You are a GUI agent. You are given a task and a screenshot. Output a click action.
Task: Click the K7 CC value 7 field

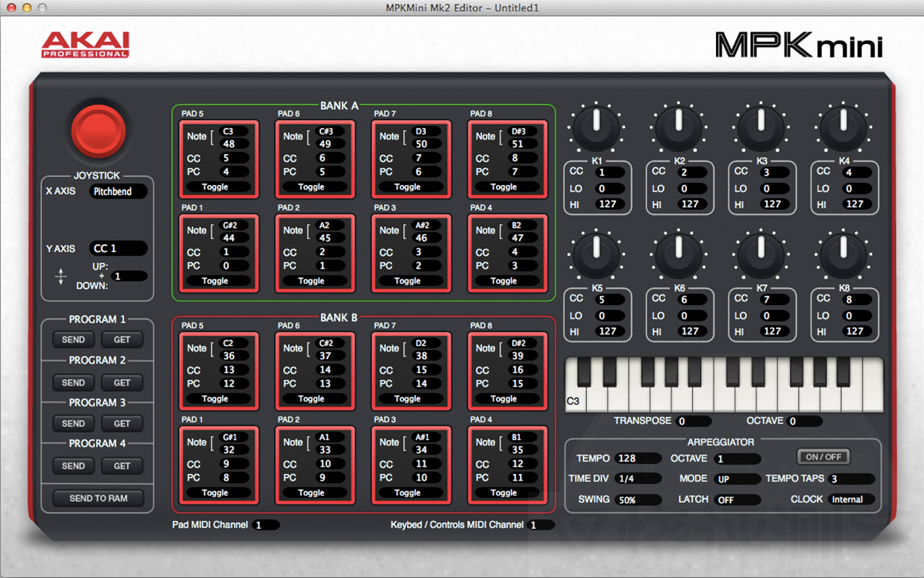coord(775,299)
